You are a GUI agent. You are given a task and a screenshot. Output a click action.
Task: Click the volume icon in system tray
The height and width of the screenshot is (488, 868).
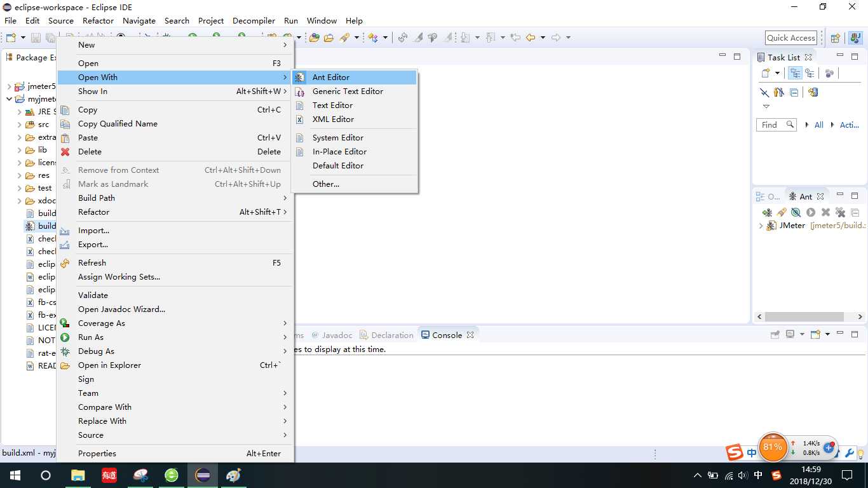point(743,475)
